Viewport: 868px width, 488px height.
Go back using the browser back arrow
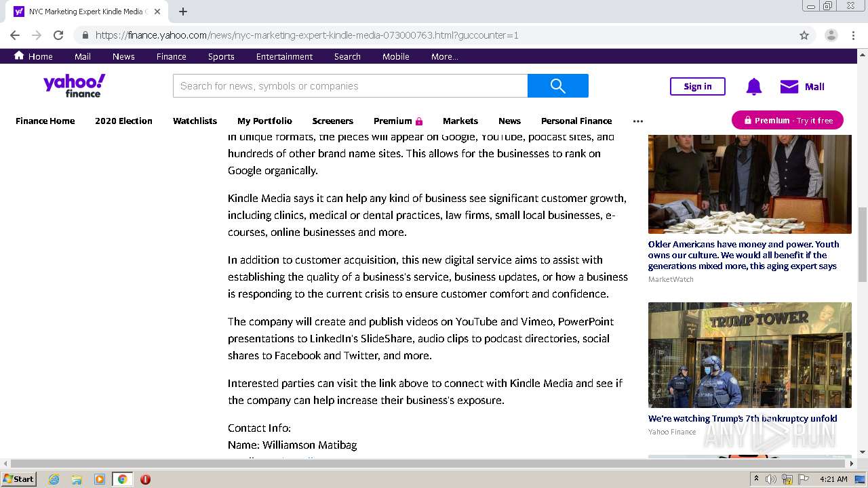click(15, 35)
